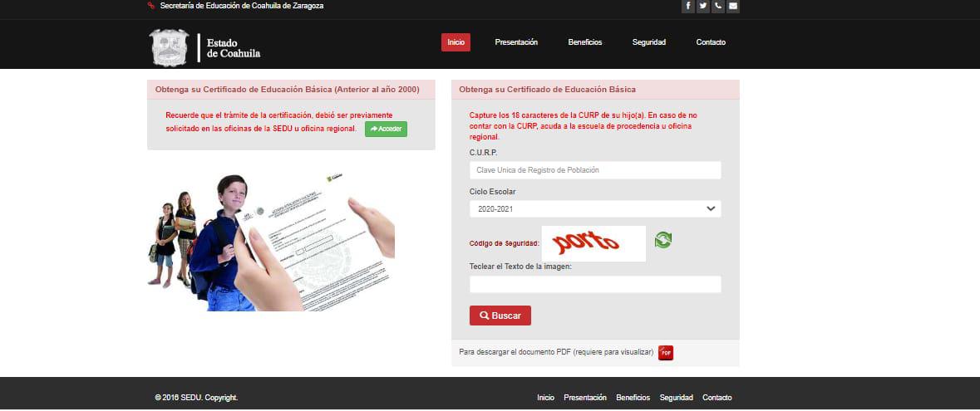The height and width of the screenshot is (411, 980).
Task: Click the green Acceder button
Action: click(x=386, y=130)
